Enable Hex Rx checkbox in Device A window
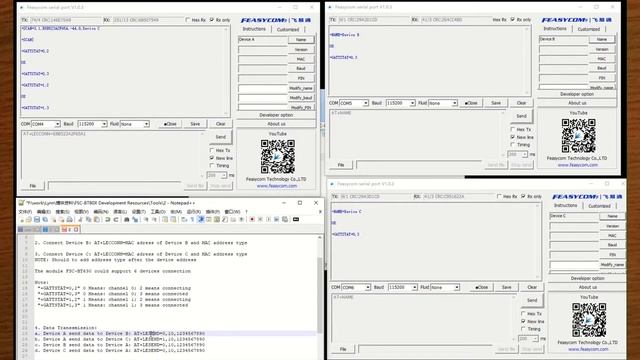 (188, 20)
